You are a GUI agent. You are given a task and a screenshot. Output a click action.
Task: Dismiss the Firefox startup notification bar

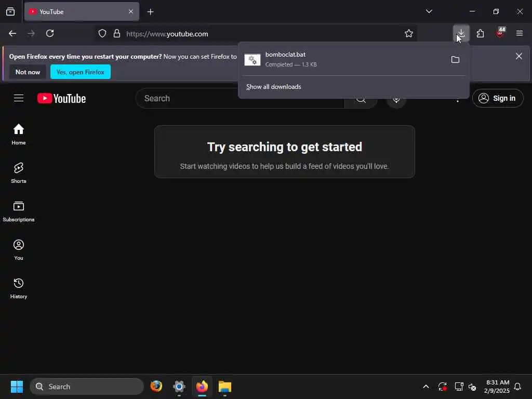[519, 56]
